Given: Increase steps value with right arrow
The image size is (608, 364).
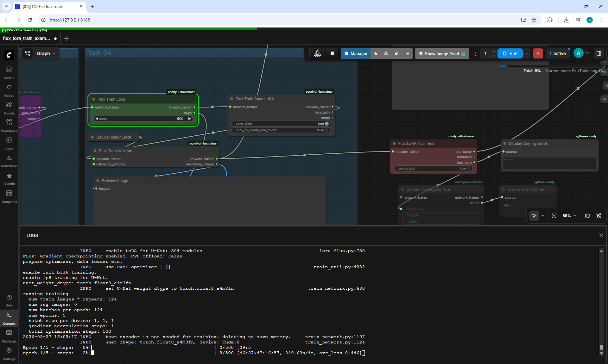Looking at the screenshot, I should [x=190, y=119].
